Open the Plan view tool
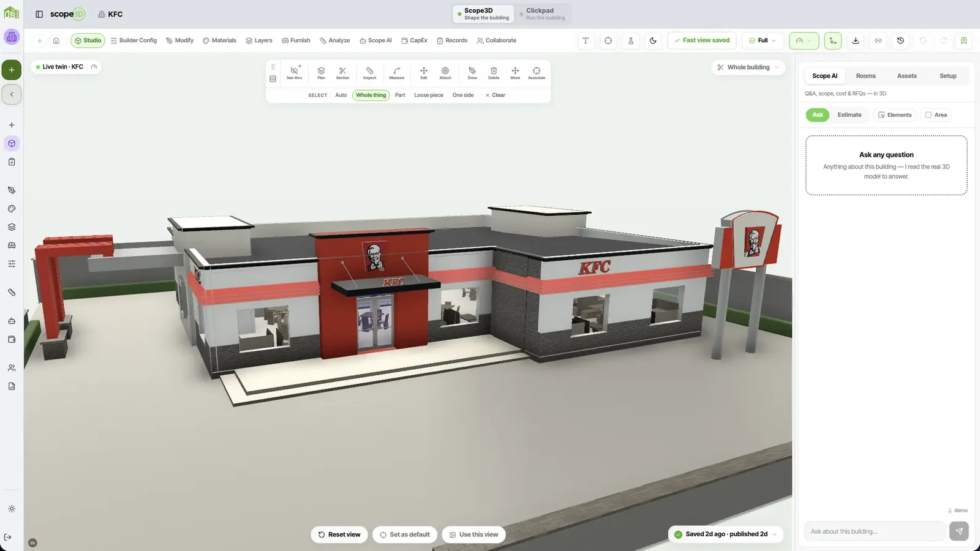The height and width of the screenshot is (551, 980). tap(321, 73)
